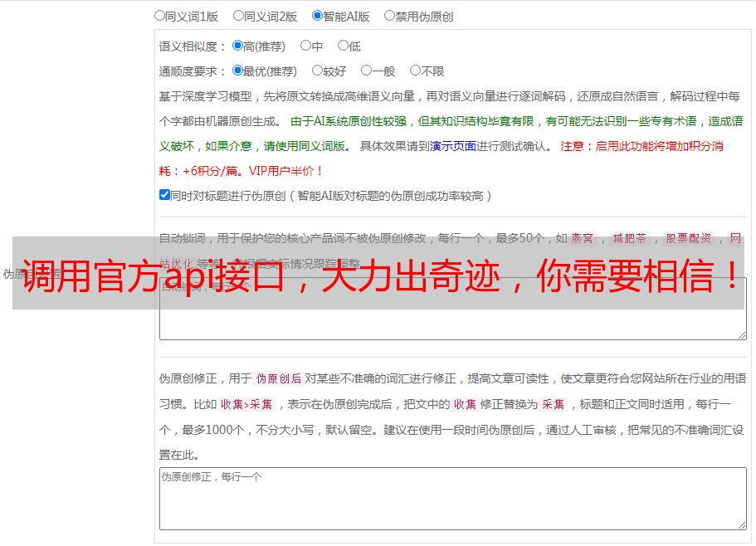The height and width of the screenshot is (546, 756).
Task: Set 语义相似度 to 高(推荐)
Action: click(237, 46)
